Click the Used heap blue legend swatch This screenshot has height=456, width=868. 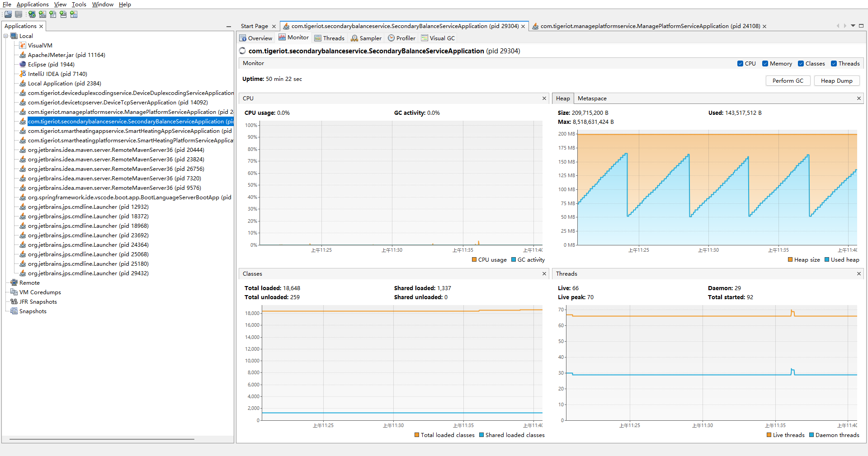827,260
